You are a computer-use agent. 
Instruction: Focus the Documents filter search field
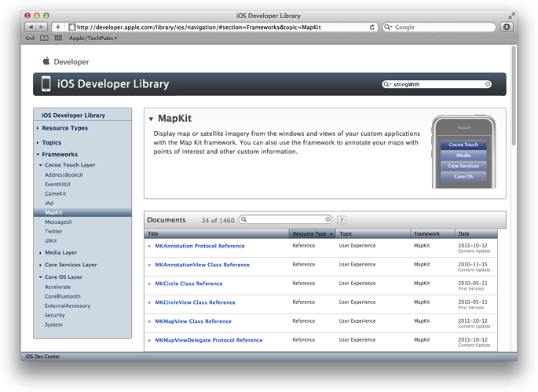285,219
